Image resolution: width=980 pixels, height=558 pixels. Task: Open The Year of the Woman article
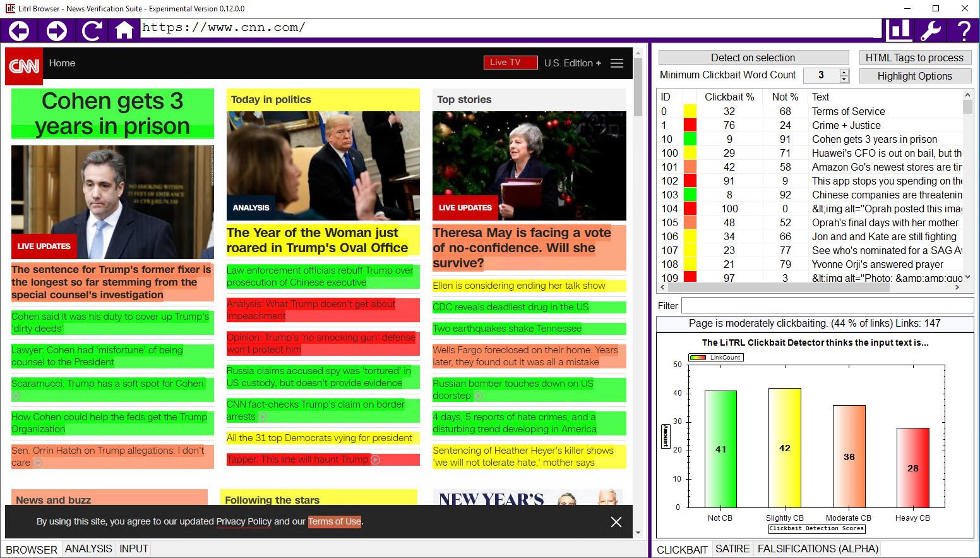pos(318,240)
